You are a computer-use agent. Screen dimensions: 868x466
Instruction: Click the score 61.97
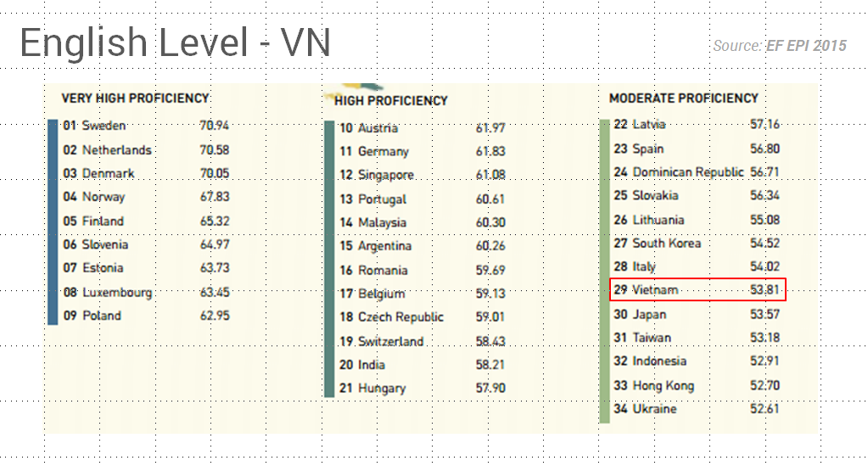[490, 128]
